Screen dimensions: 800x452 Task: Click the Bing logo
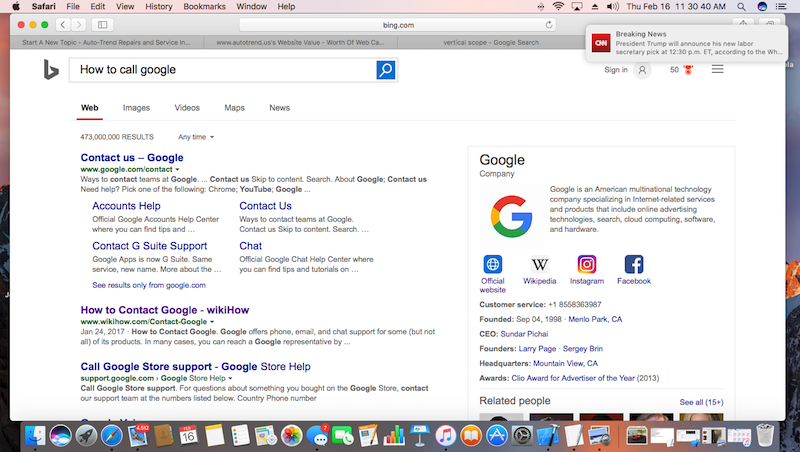(x=51, y=70)
